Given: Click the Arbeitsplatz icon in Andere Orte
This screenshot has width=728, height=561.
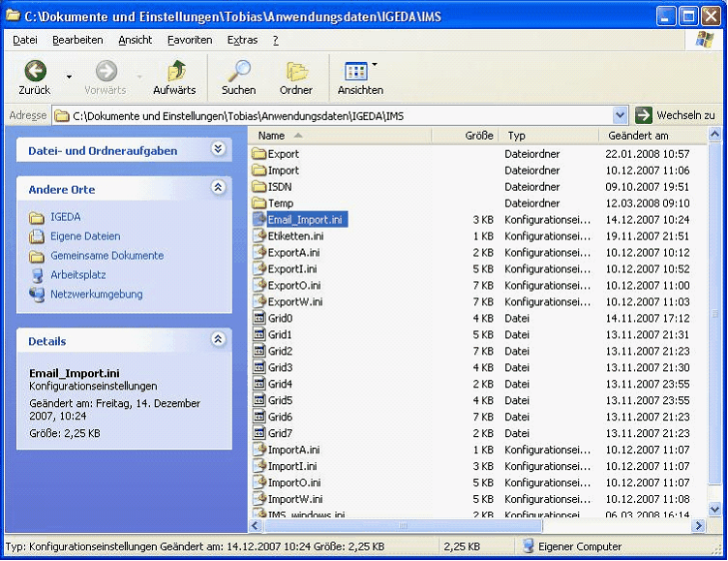Looking at the screenshot, I should 37,275.
